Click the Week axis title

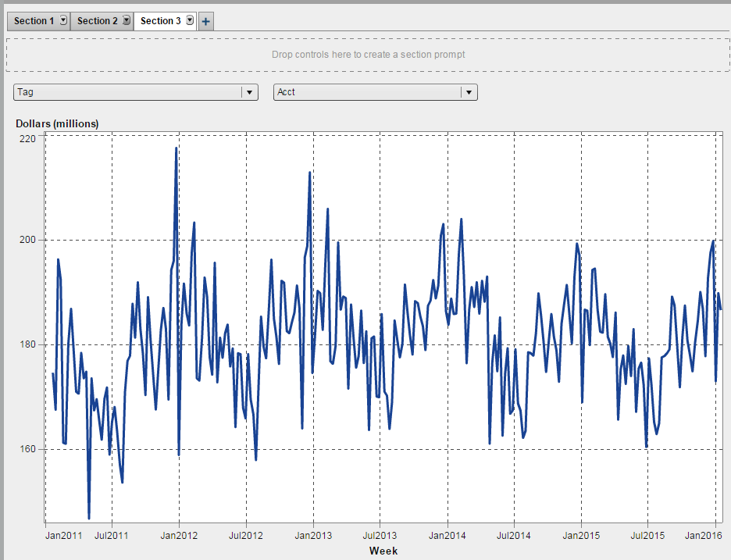[383, 551]
